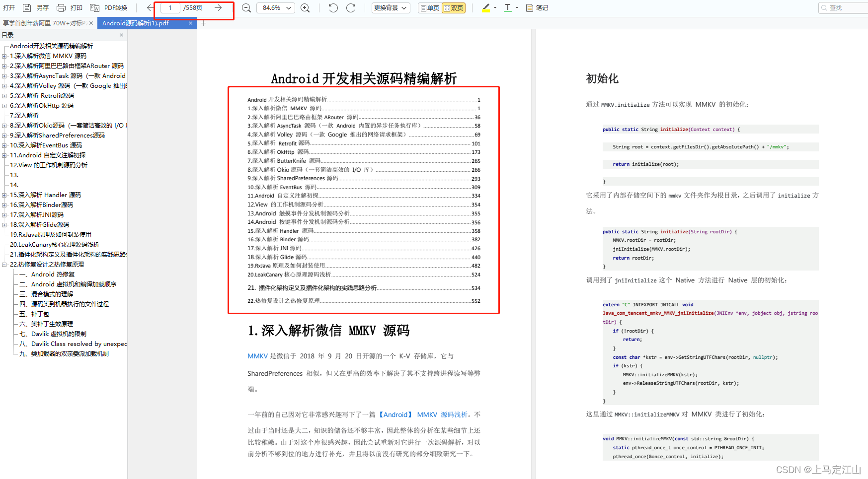Screen dimensions: 868x479
Task: Collapse outline node 22.热修复设计之热修复原理
Action: tap(4, 265)
